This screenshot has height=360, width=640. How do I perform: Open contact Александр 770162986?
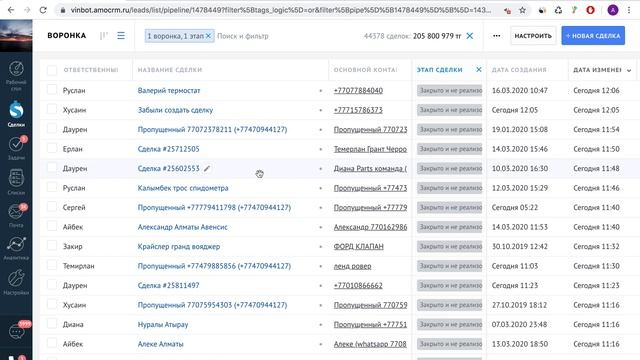click(x=370, y=227)
